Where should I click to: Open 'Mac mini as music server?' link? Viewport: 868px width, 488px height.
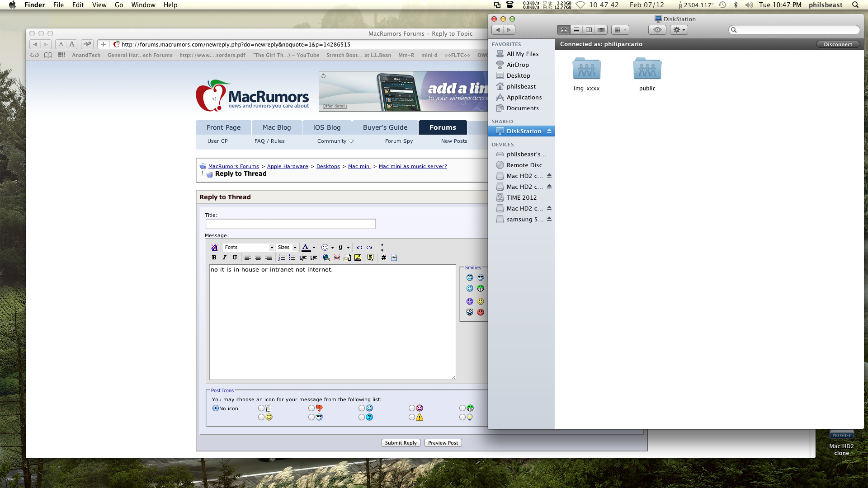click(413, 166)
